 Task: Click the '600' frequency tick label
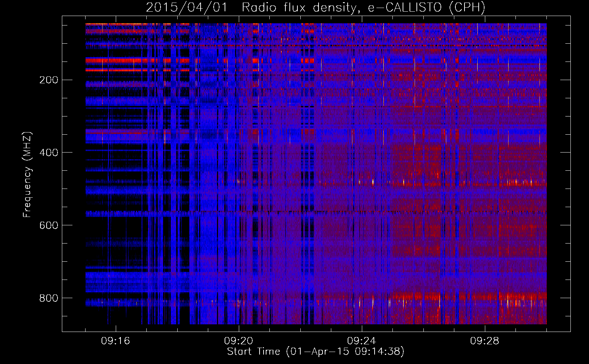tap(49, 225)
